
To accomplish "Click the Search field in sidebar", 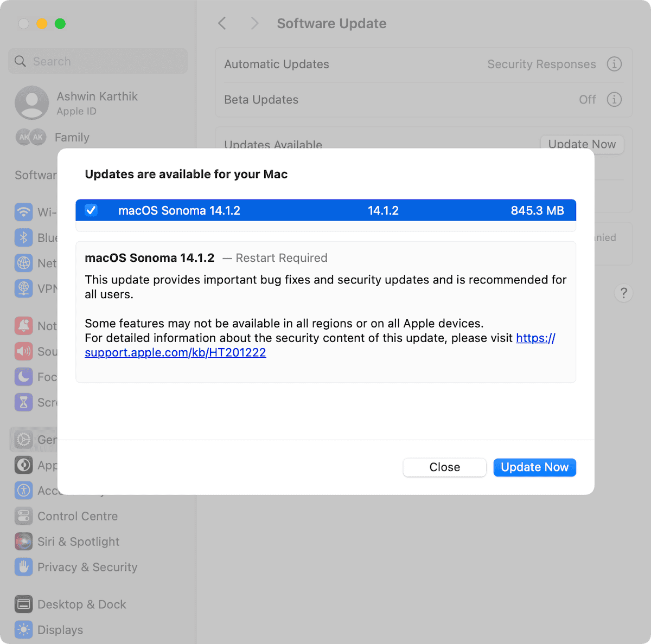I will 98,61.
